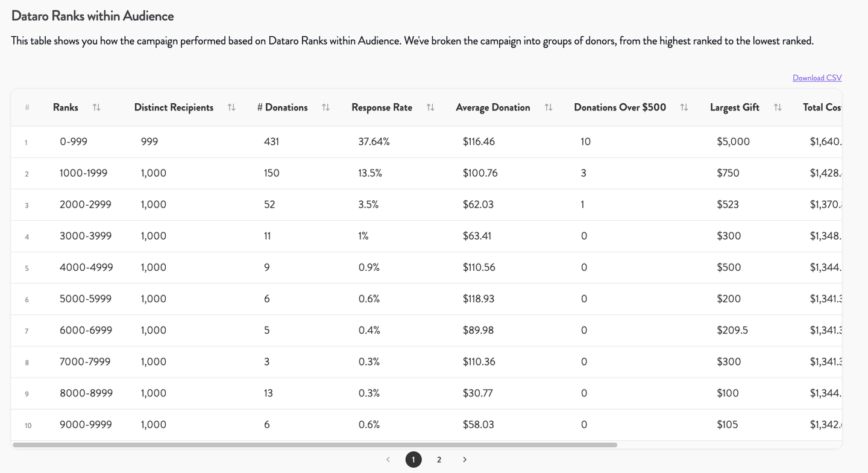
Task: Click the 431 donations value
Action: (x=272, y=142)
